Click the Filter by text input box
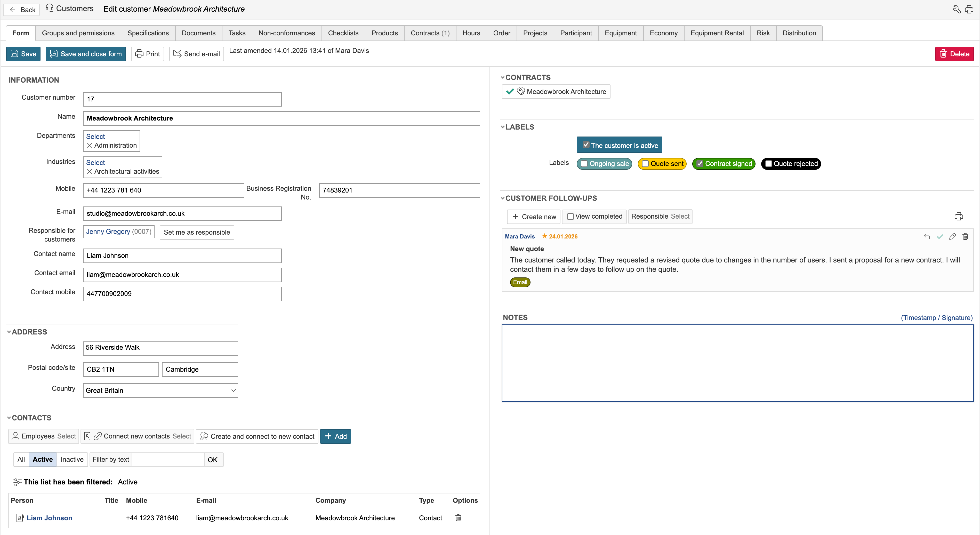Screen dimensions: 980x535 [168, 460]
